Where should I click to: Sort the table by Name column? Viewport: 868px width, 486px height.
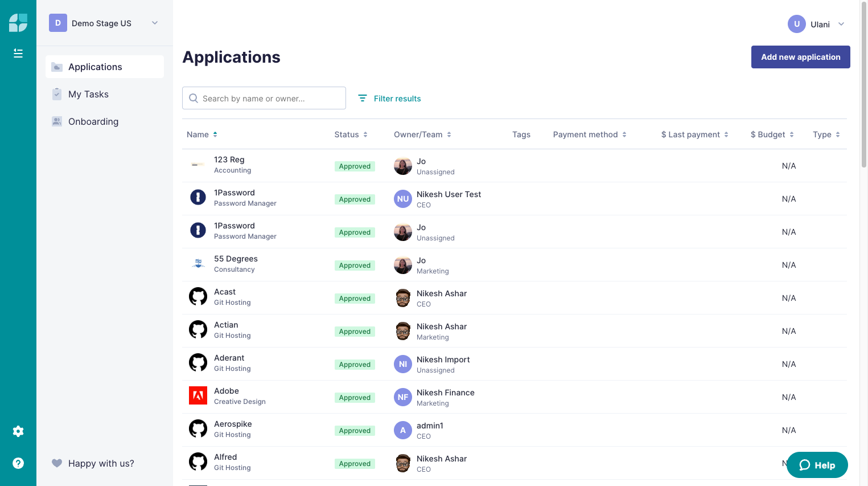pyautogui.click(x=202, y=134)
